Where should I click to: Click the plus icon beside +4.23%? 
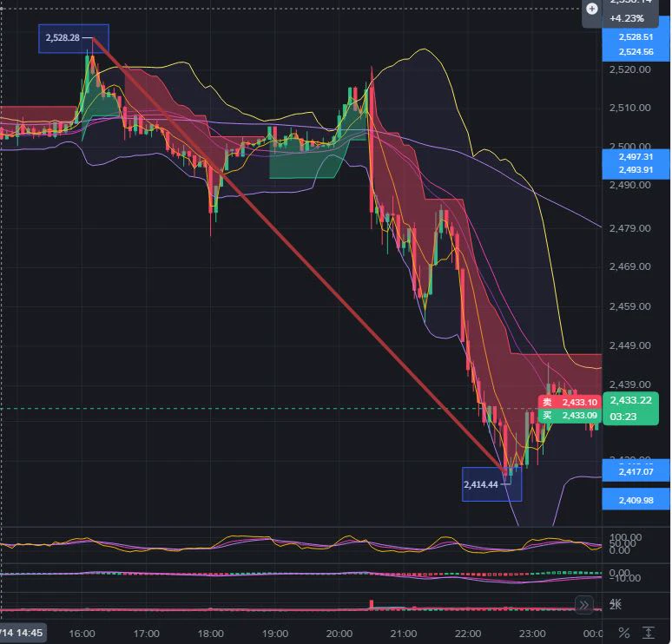pos(592,9)
